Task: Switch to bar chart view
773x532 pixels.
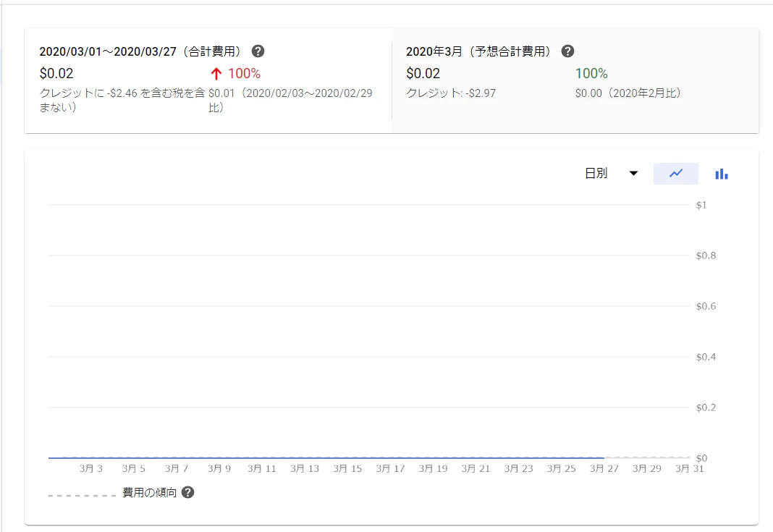Action: click(721, 174)
